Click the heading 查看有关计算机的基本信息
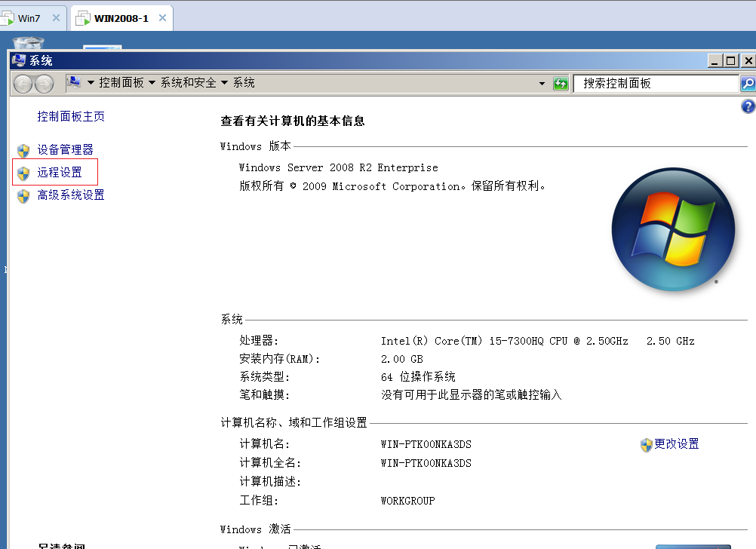The height and width of the screenshot is (549, 756). (x=293, y=121)
